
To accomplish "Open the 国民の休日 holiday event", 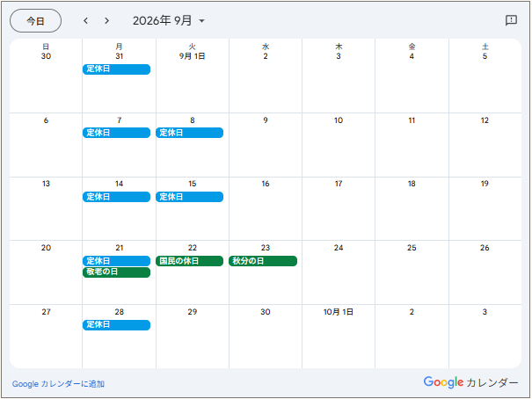I will [190, 261].
